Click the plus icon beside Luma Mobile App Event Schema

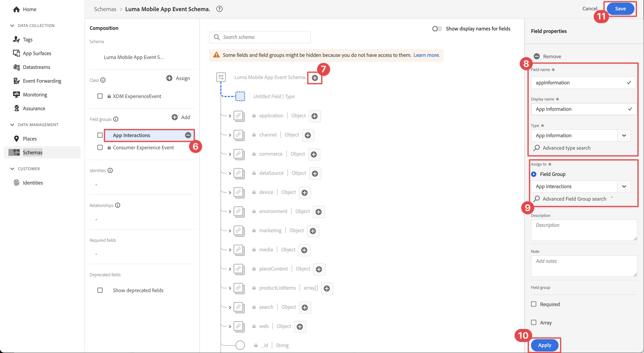click(x=315, y=78)
